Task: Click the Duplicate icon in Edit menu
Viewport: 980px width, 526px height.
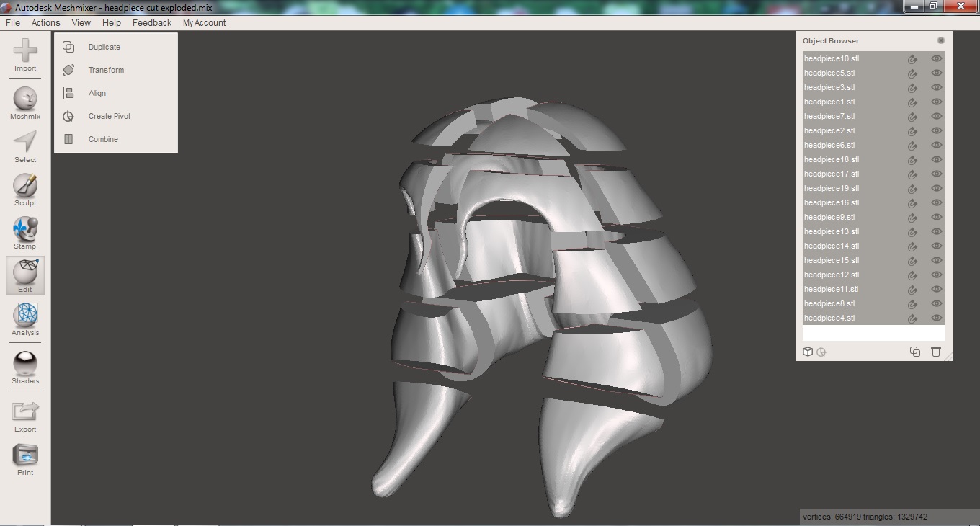Action: [x=68, y=47]
